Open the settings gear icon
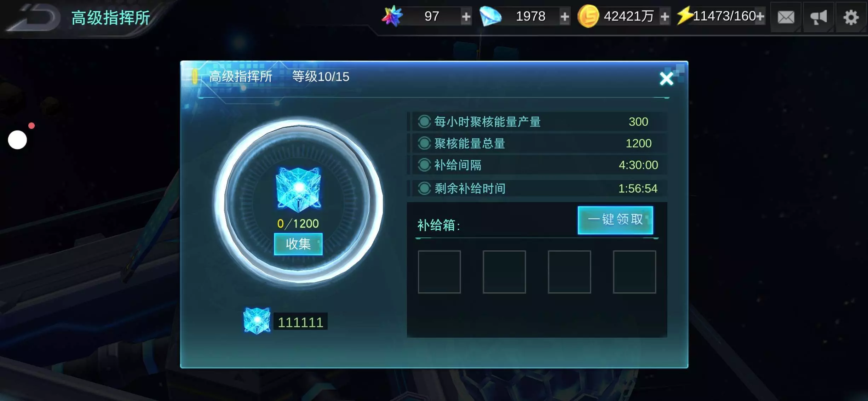Screen dimensions: 868x401 pyautogui.click(x=851, y=17)
